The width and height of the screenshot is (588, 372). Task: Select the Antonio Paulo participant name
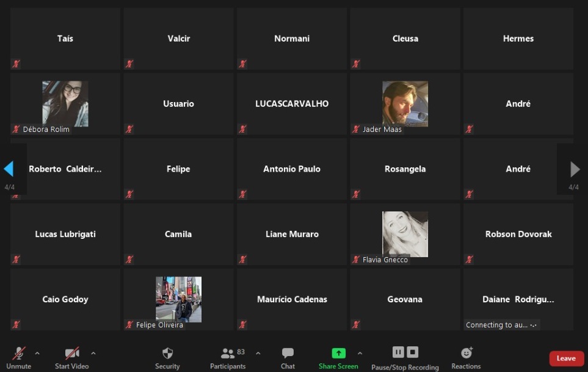click(292, 169)
